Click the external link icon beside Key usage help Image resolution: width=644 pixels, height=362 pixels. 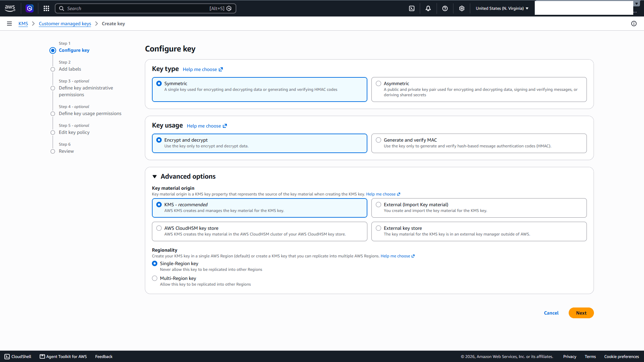(x=225, y=126)
